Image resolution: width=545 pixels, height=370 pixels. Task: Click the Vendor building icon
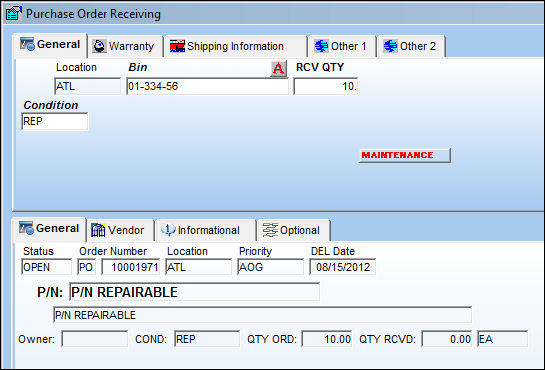[x=98, y=230]
